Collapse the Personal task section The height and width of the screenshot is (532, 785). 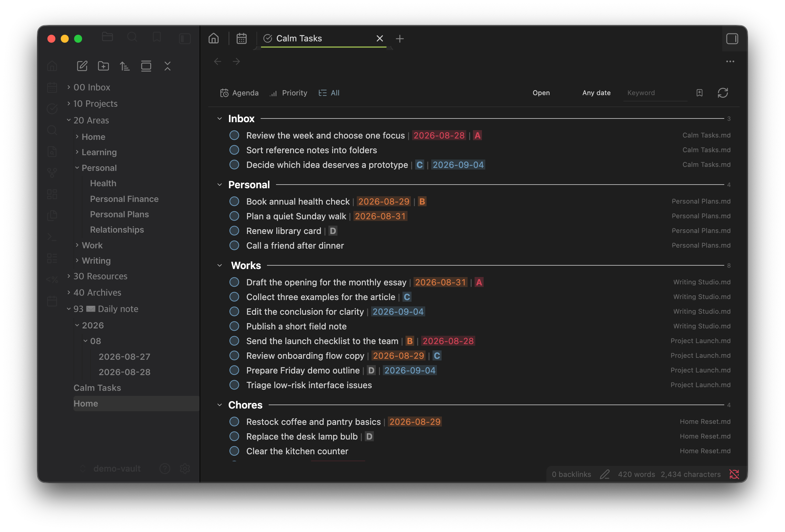pyautogui.click(x=220, y=185)
